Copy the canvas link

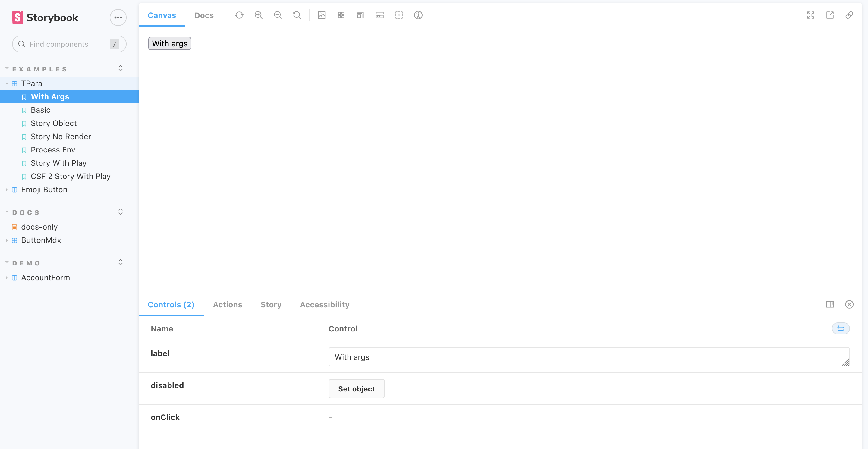(x=849, y=15)
